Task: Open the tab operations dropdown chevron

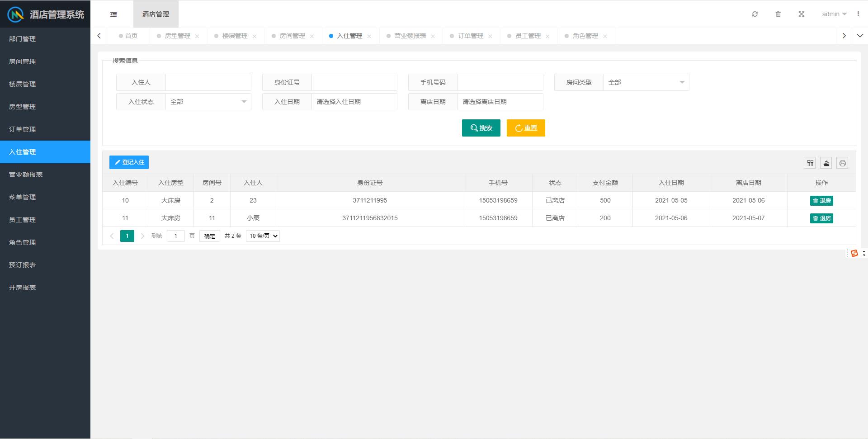Action: [860, 36]
